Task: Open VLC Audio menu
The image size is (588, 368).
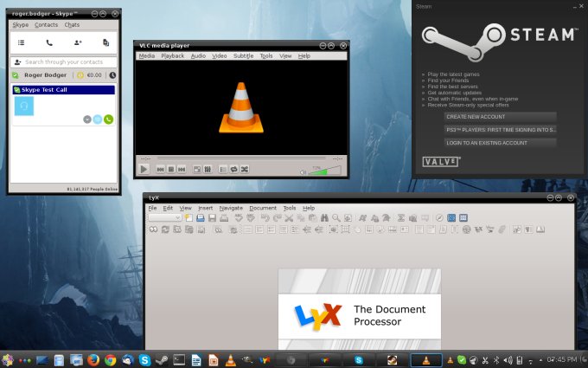Action: (198, 56)
